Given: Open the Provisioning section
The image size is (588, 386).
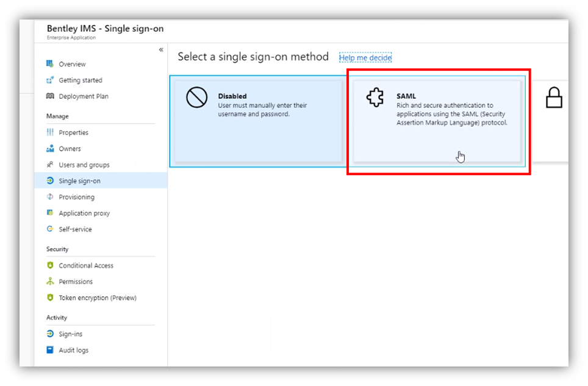Looking at the screenshot, I should [x=101, y=197].
